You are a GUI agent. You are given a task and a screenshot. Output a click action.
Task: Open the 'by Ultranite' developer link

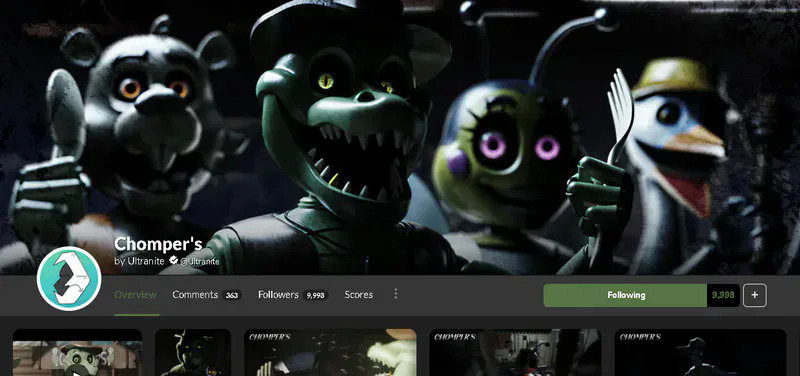tap(139, 261)
